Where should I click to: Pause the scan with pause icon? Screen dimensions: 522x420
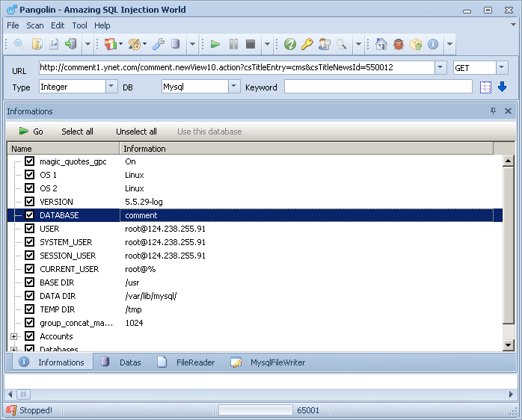point(233,44)
